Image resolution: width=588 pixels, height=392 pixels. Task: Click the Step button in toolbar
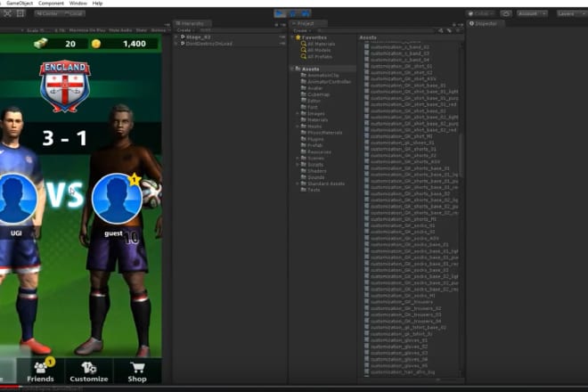(306, 14)
